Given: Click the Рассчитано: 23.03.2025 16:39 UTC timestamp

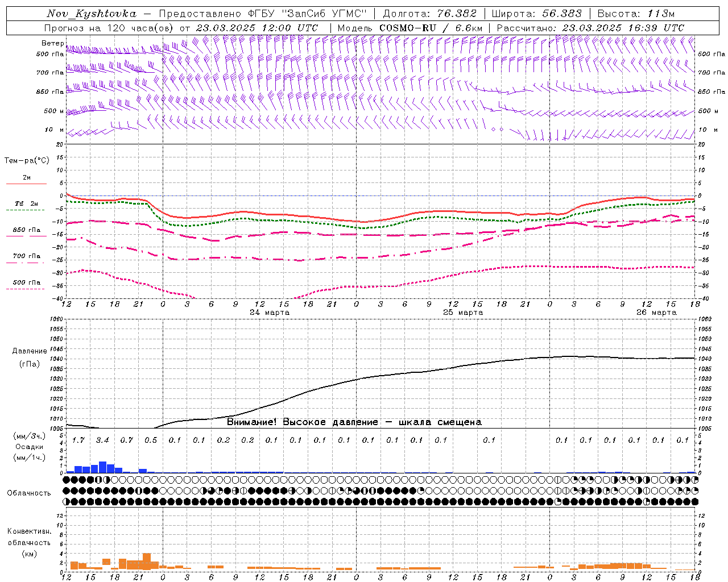Looking at the screenshot, I should click(590, 28).
